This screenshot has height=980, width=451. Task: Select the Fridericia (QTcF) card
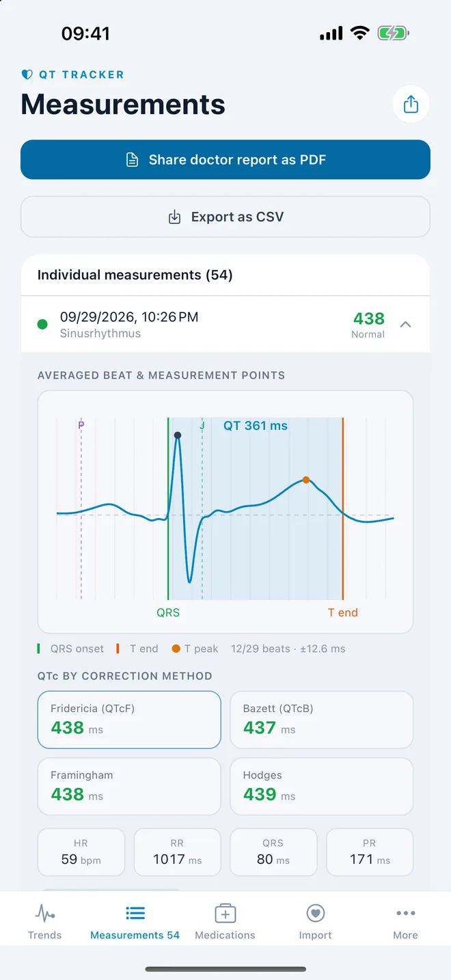coord(129,720)
